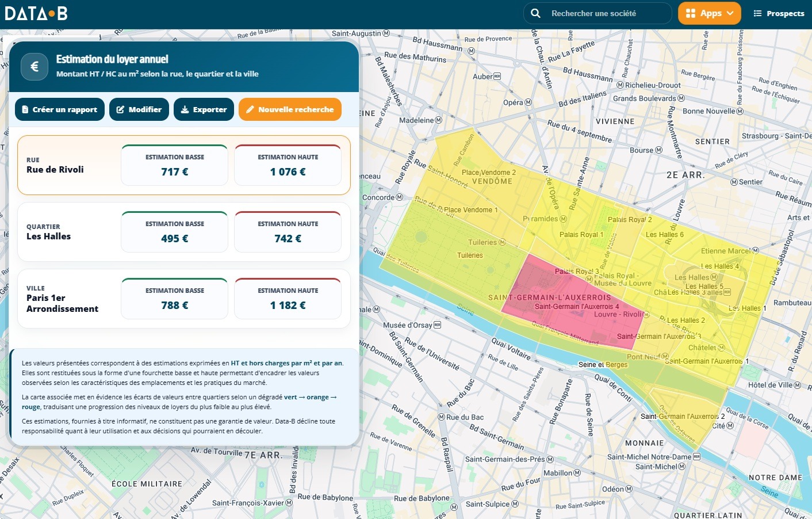The image size is (812, 519).
Task: Click the Tuileries metro marker
Action: click(502, 242)
